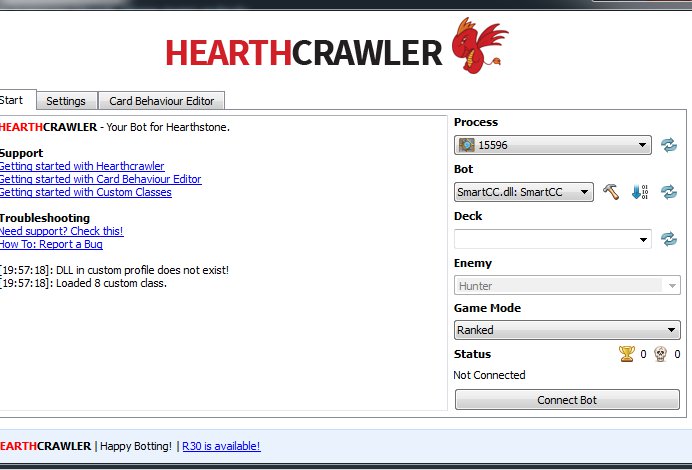The height and width of the screenshot is (470, 692).
Task: Click the skull losses icon
Action: click(x=660, y=354)
